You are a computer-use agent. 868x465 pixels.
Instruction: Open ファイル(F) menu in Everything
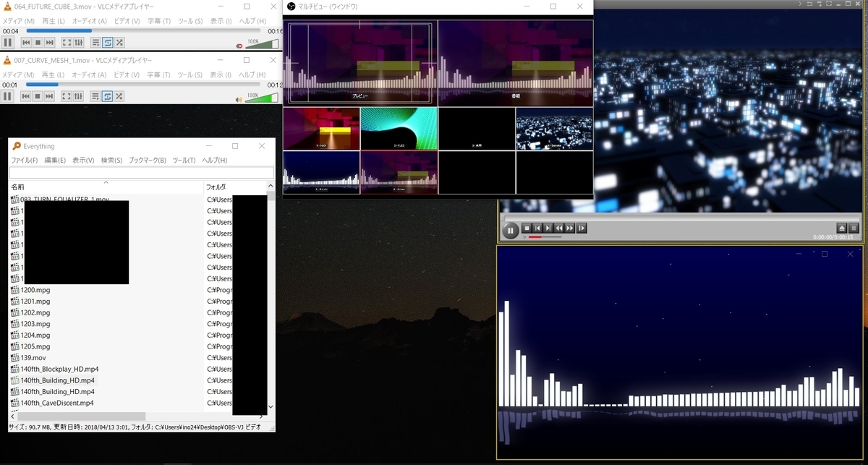click(x=25, y=160)
